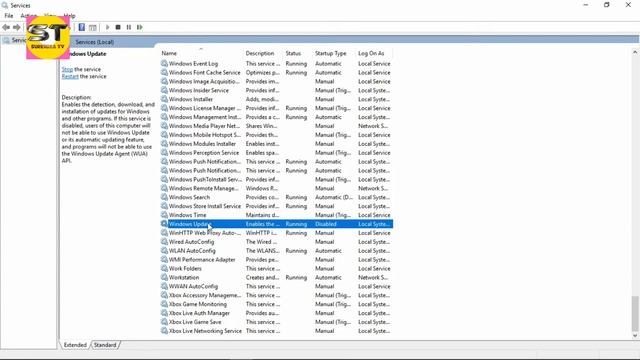Open the File menu
The image size is (640, 360).
pyautogui.click(x=9, y=16)
